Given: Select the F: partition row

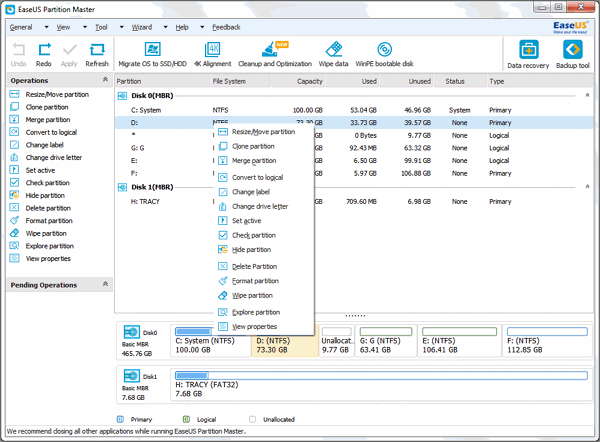Looking at the screenshot, I should (354, 173).
